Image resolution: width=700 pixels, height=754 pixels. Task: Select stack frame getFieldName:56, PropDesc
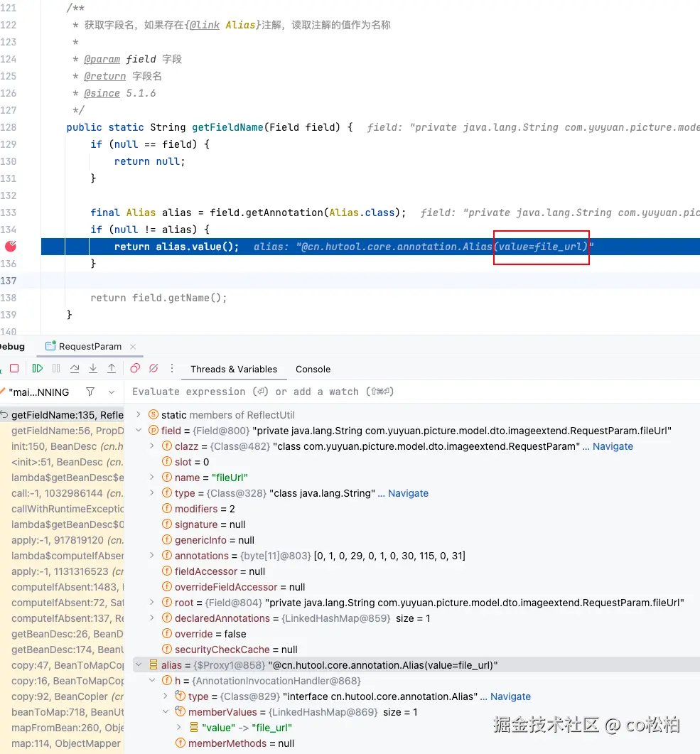click(63, 431)
